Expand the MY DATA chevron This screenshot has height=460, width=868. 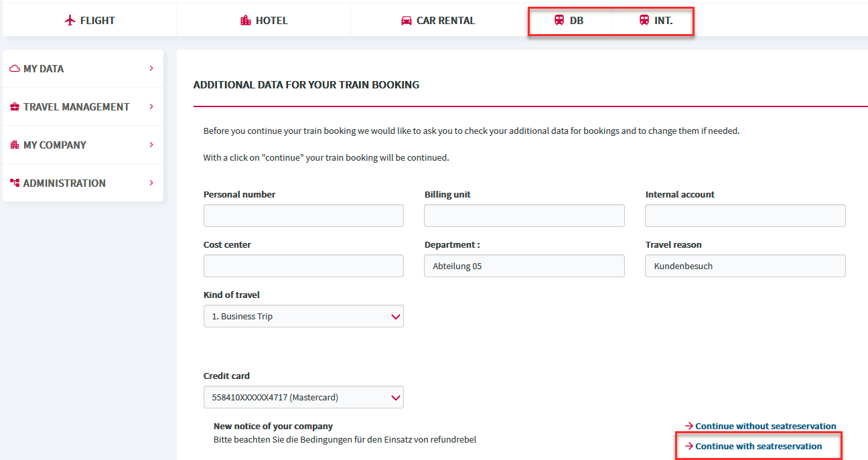tap(151, 68)
